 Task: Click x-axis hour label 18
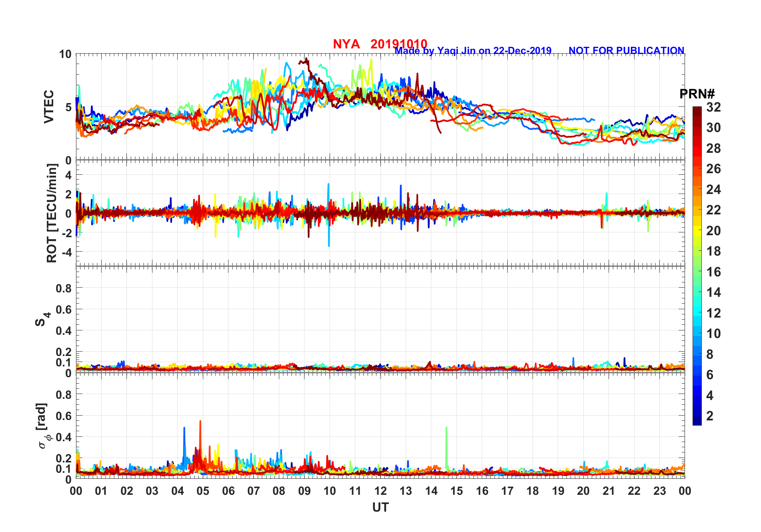tap(533, 491)
